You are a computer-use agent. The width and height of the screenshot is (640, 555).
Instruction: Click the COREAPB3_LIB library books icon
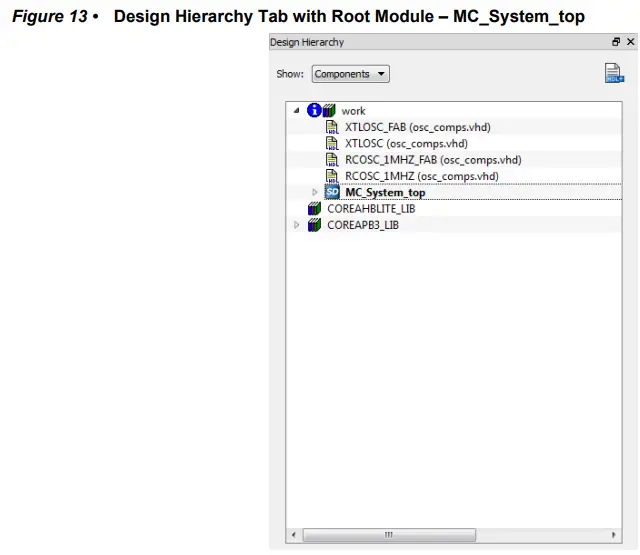tap(314, 225)
